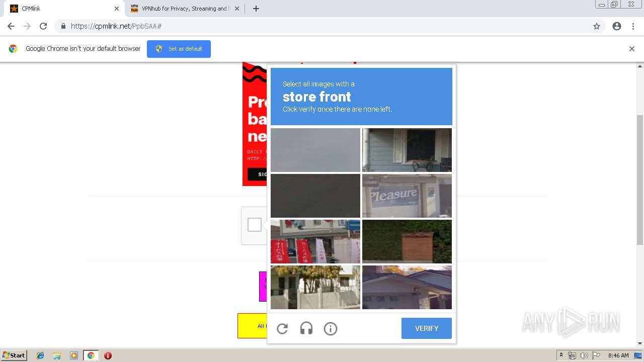Launch Internet Explorer from taskbar
This screenshot has height=362, width=644.
pyautogui.click(x=40, y=355)
